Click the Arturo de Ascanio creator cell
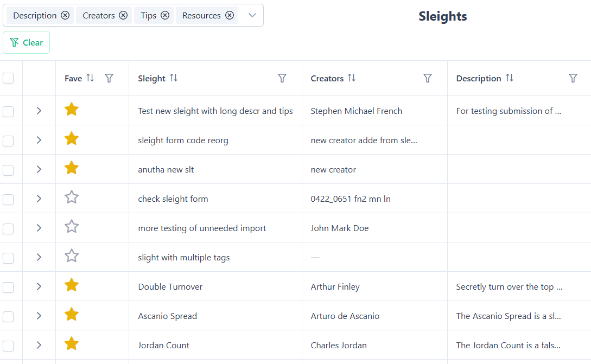 pyautogui.click(x=345, y=316)
